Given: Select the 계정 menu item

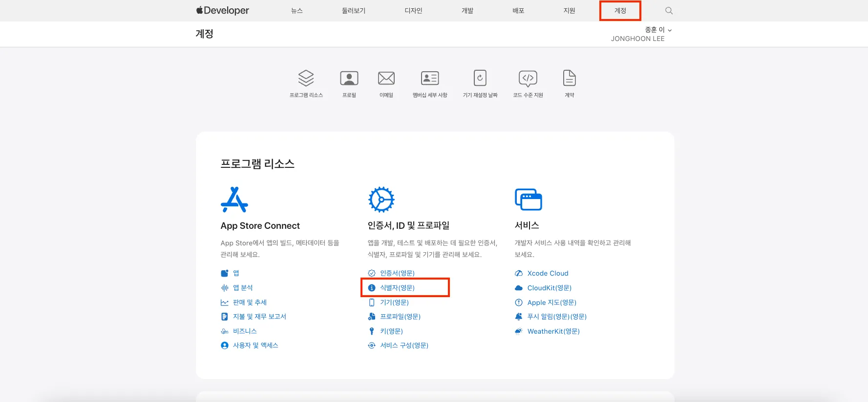Looking at the screenshot, I should click(620, 11).
